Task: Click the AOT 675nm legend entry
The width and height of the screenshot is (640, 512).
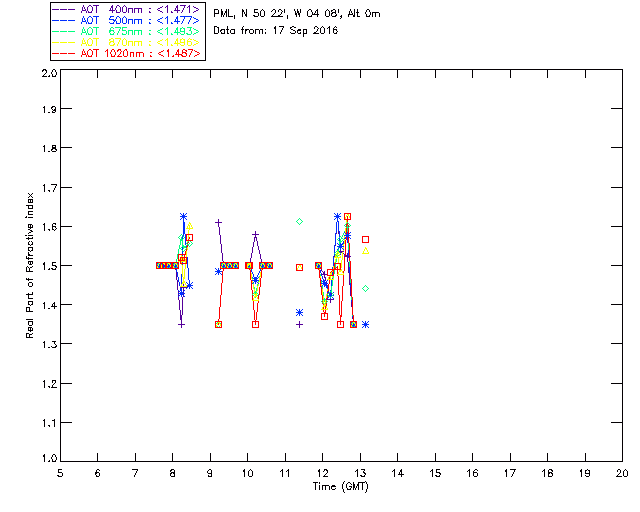Action: (x=126, y=31)
